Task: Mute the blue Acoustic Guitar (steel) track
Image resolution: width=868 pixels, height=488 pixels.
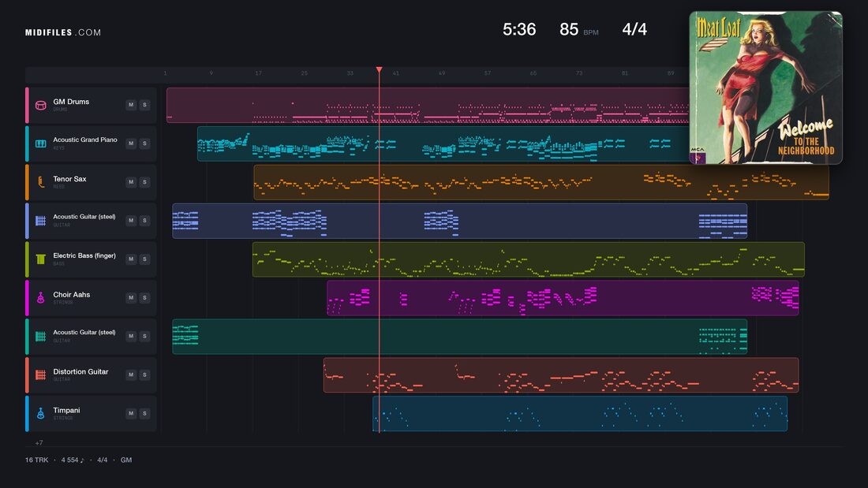Action: tap(131, 220)
